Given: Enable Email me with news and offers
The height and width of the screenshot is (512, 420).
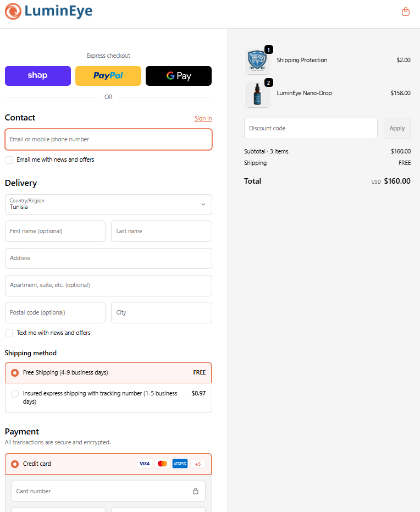Looking at the screenshot, I should pos(9,159).
